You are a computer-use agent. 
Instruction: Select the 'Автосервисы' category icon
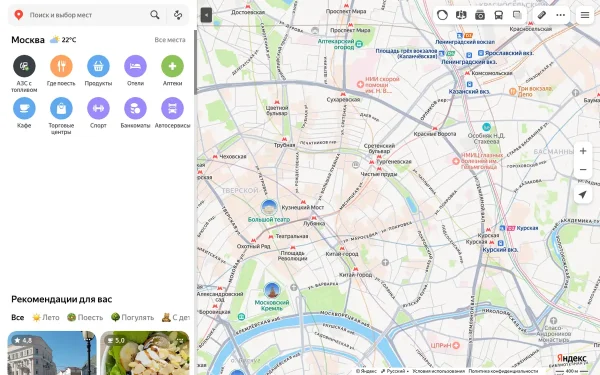pyautogui.click(x=173, y=108)
